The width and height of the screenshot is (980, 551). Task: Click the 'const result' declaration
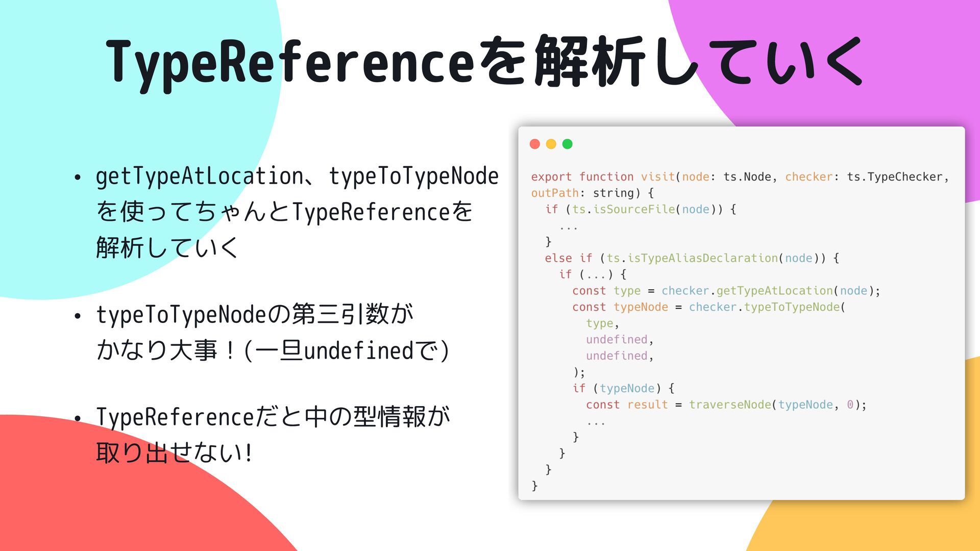[x=626, y=405]
